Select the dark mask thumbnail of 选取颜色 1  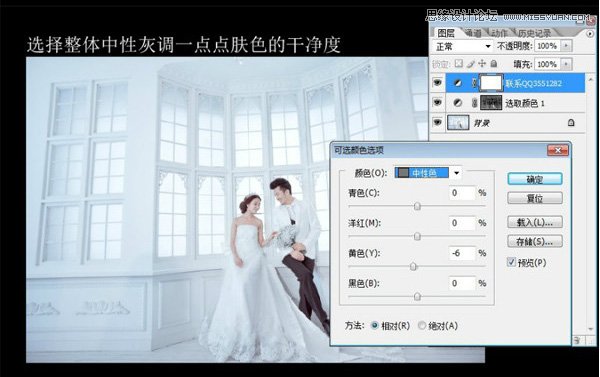tap(491, 103)
